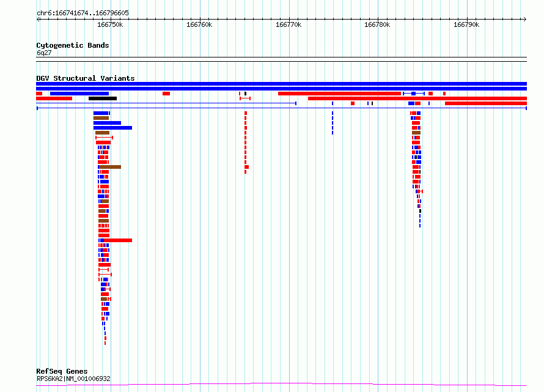The height and width of the screenshot is (392, 544).
Task: Click the long brown variant bar in left cluster
Action: coord(110,167)
